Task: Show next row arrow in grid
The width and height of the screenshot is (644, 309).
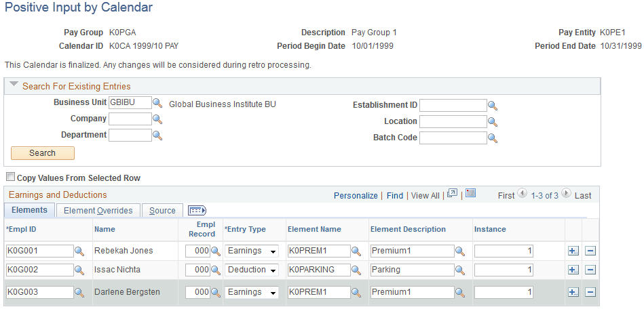Action: pos(566,194)
